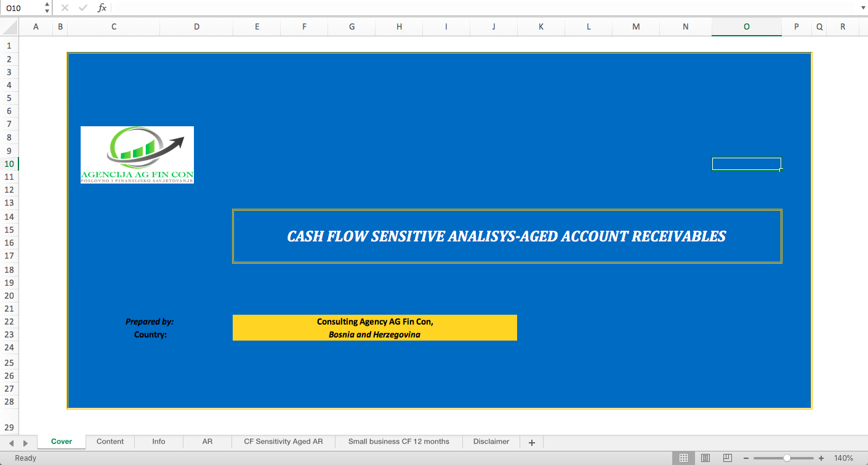868x465 pixels.
Task: Switch to Normal view icon
Action: coord(683,458)
